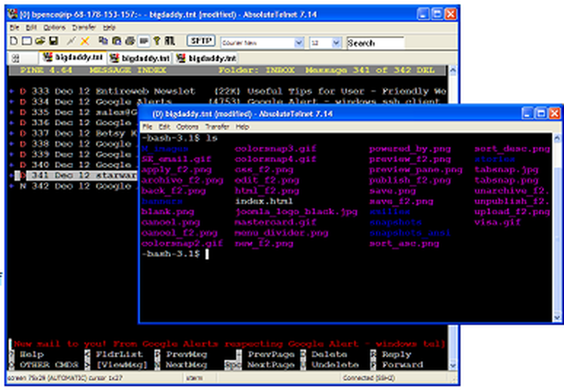Select new message 342 from Google

(74, 186)
